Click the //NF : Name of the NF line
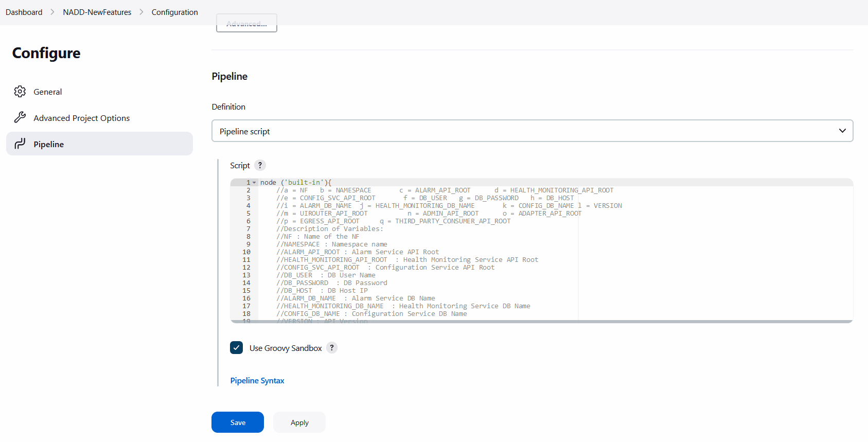 (318, 237)
